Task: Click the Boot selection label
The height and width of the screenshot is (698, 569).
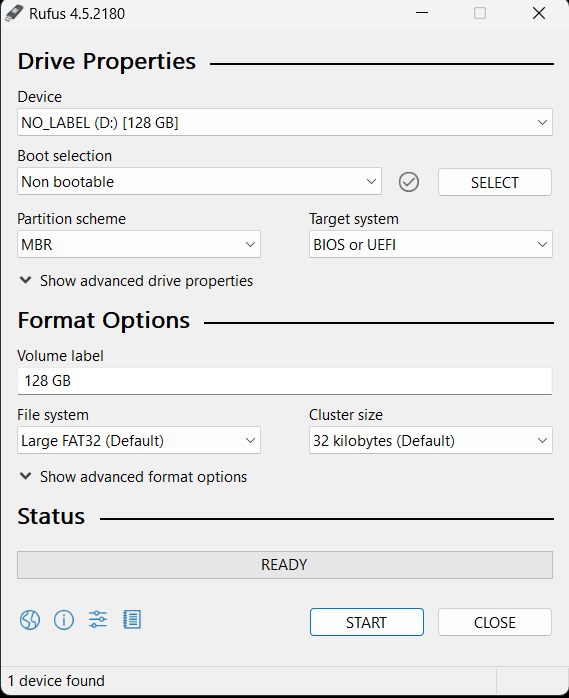Action: point(65,156)
